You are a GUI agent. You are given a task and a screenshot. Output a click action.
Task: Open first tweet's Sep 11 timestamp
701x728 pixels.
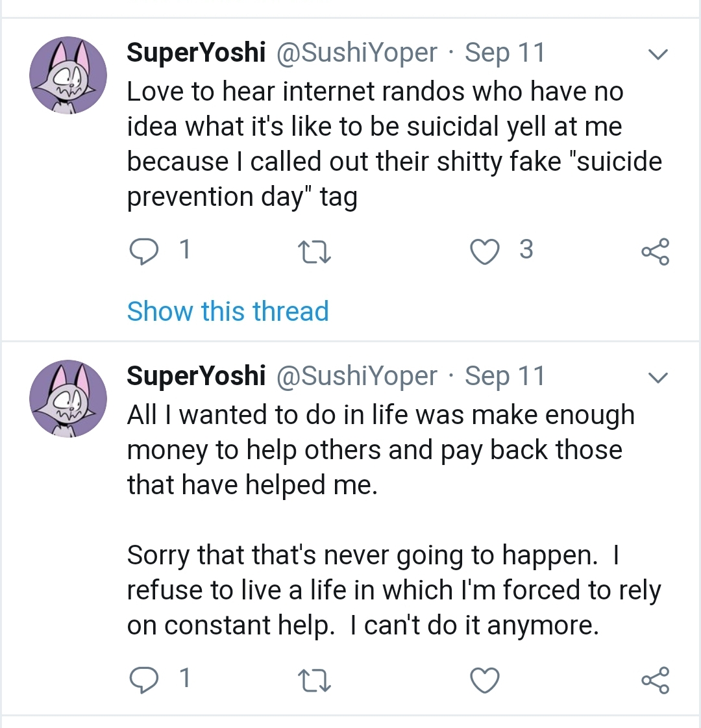505,53
